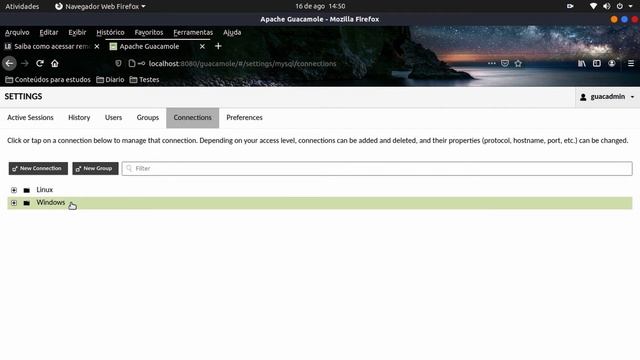Image resolution: width=640 pixels, height=360 pixels.
Task: Open the system menu arrow
Action: (631, 6)
